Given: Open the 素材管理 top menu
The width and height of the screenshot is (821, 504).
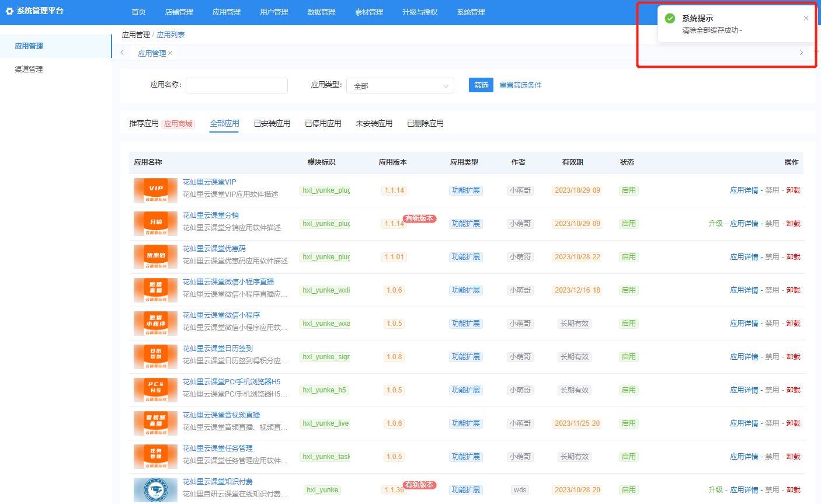Looking at the screenshot, I should (369, 12).
